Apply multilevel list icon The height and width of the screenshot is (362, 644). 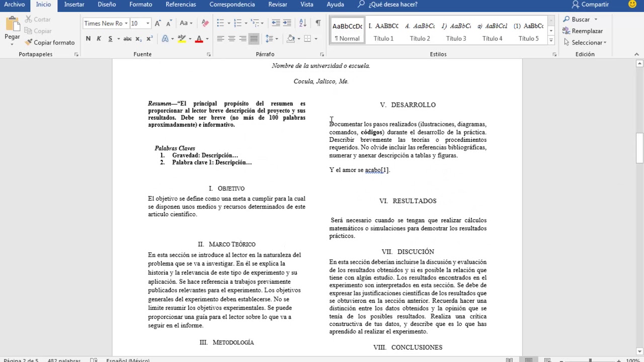point(255,23)
